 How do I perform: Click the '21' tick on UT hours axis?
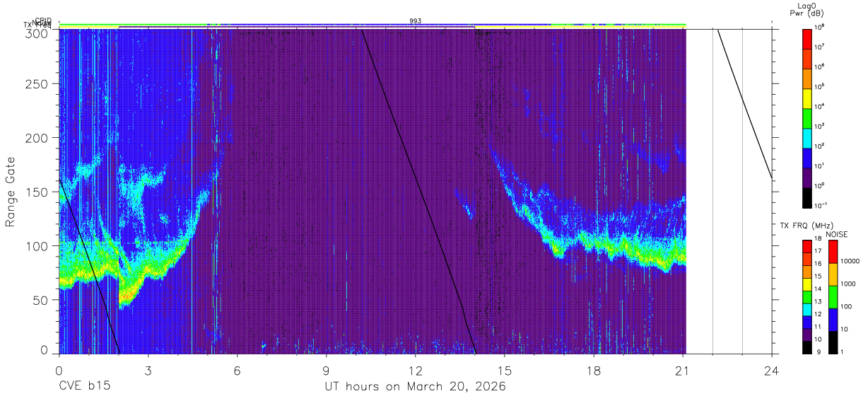683,370
